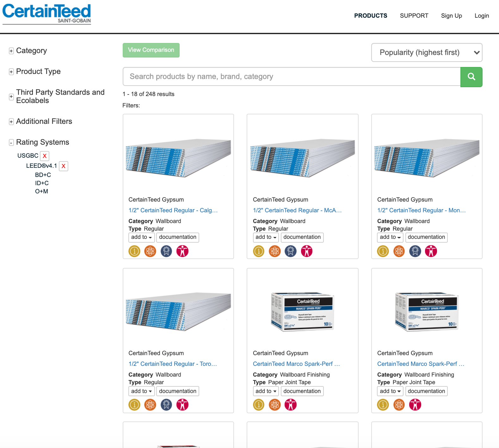This screenshot has height=448, width=499.
Task: Select the O+M rating system
Action: click(x=41, y=191)
